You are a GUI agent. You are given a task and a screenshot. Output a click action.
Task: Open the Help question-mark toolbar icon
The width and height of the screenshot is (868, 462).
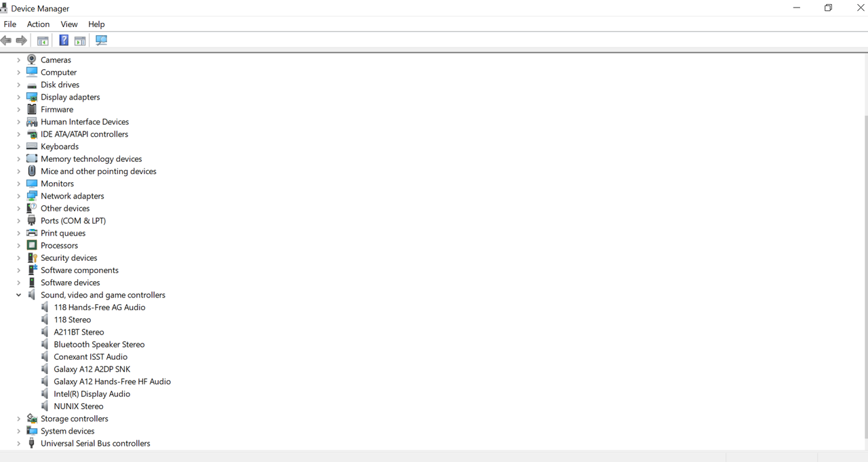pos(64,41)
